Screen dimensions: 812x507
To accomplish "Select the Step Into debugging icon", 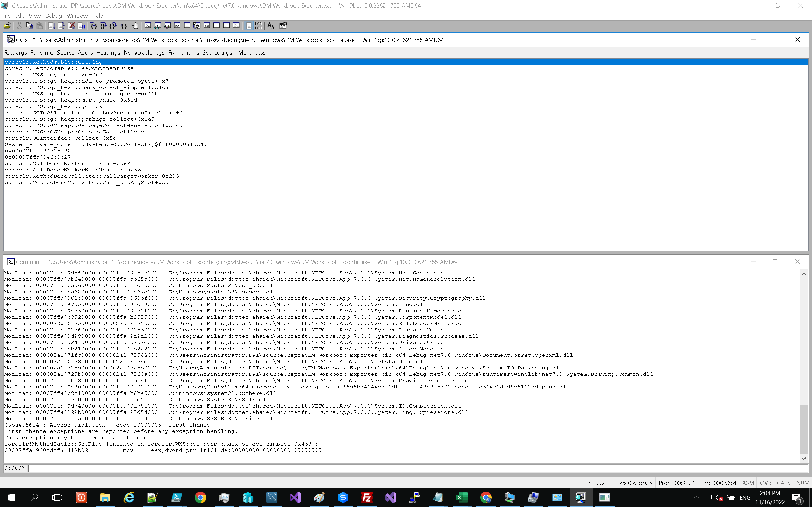I will coord(93,26).
